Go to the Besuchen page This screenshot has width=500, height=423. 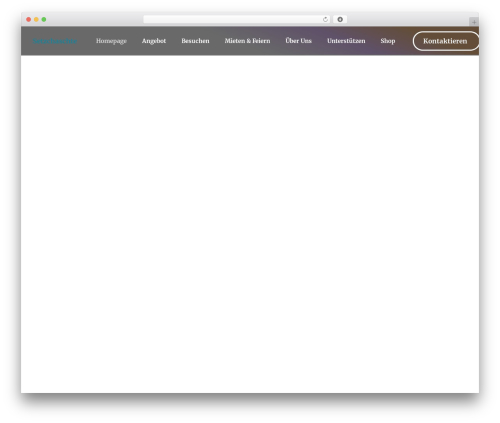(x=195, y=41)
